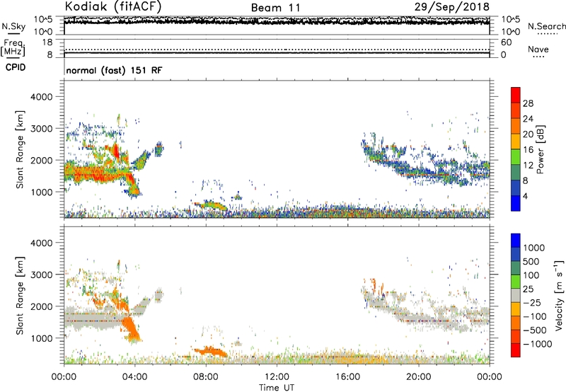Click 'Slant Range [km]' label of power panel
The image size is (566, 392).
coord(20,149)
